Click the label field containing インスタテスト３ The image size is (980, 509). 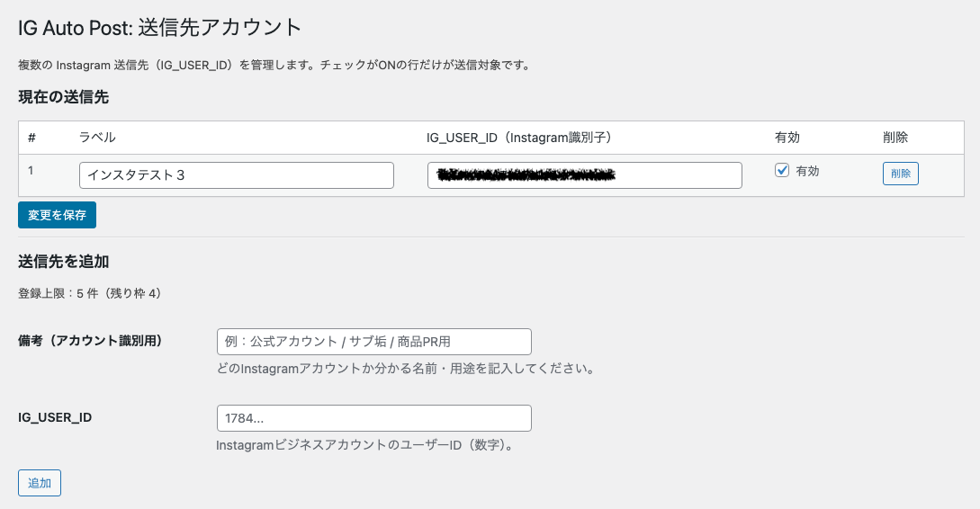click(236, 175)
